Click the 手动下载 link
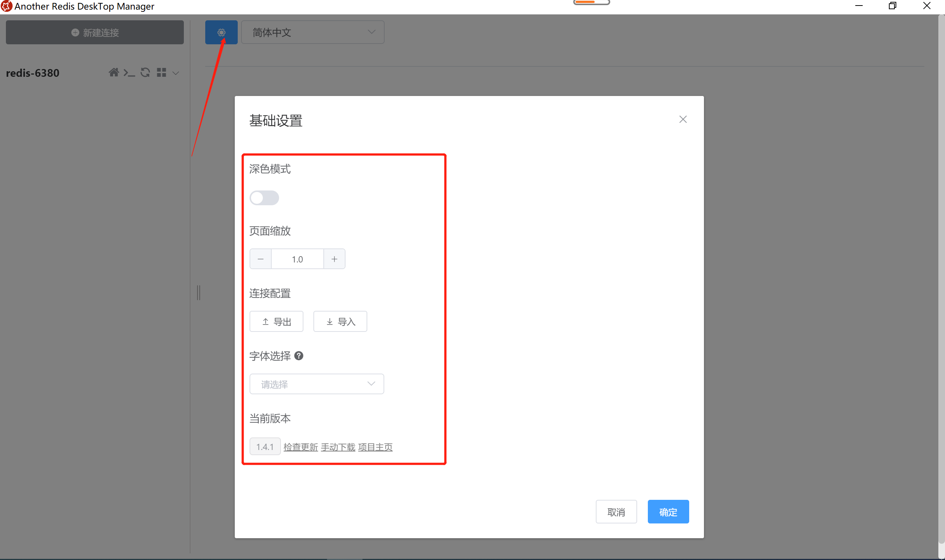The width and height of the screenshot is (945, 560). [338, 447]
